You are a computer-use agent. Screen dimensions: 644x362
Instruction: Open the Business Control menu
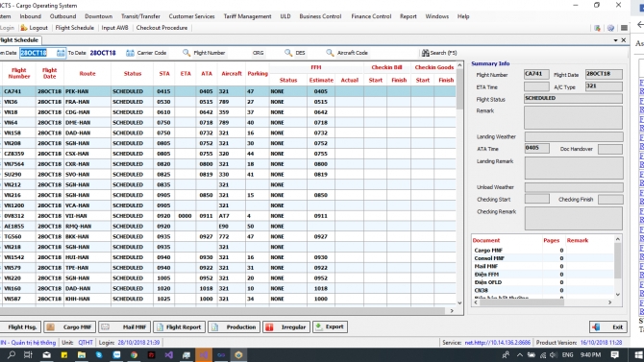(x=320, y=16)
